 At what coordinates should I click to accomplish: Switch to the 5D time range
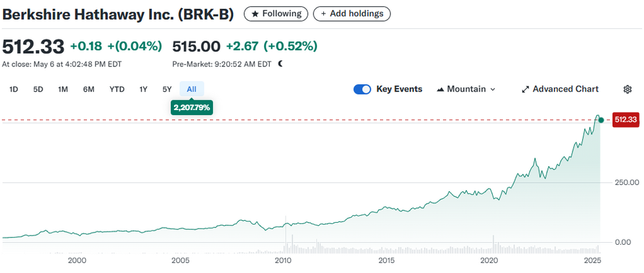38,89
